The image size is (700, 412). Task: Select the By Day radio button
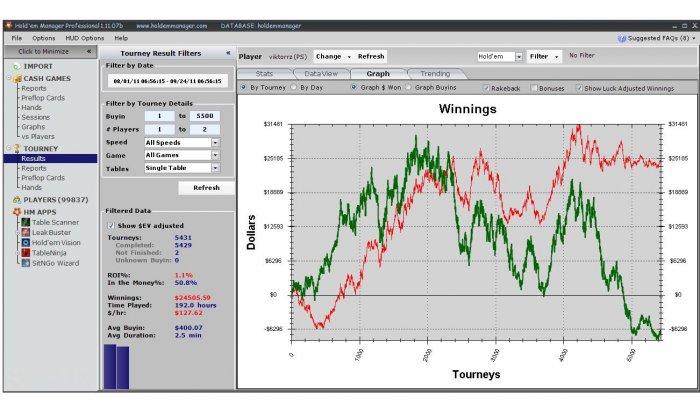293,87
